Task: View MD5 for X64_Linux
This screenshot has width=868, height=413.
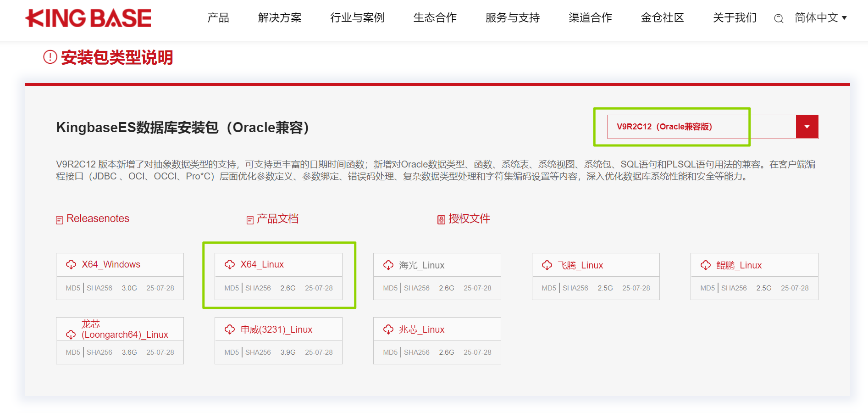Action: 232,288
